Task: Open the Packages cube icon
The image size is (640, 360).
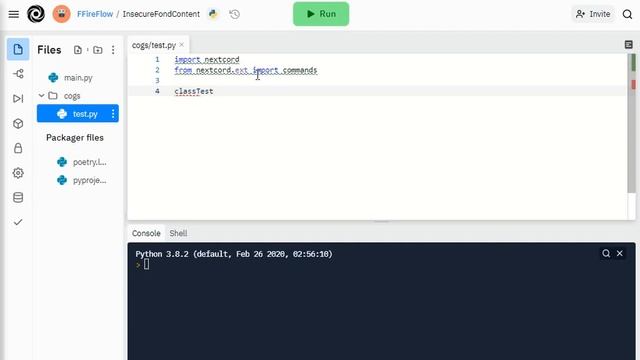Action: (x=18, y=123)
